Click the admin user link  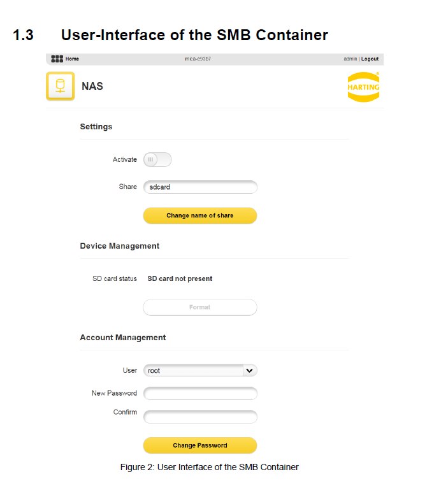coord(350,59)
